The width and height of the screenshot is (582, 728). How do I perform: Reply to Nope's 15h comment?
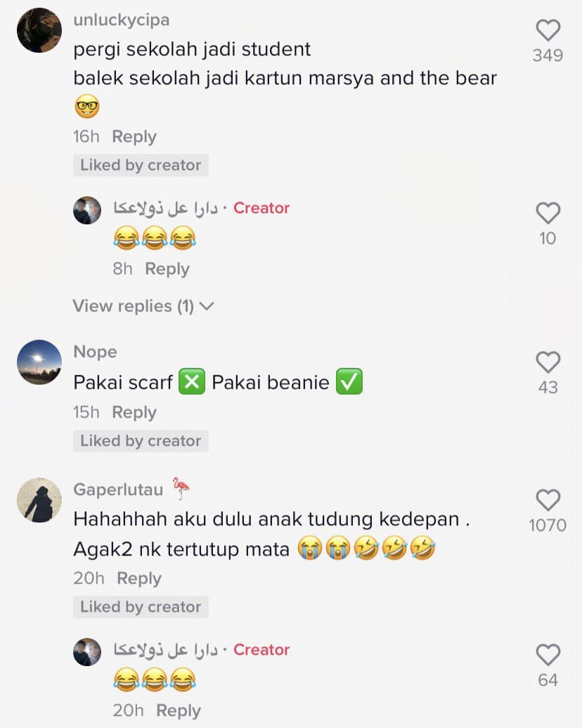[134, 412]
